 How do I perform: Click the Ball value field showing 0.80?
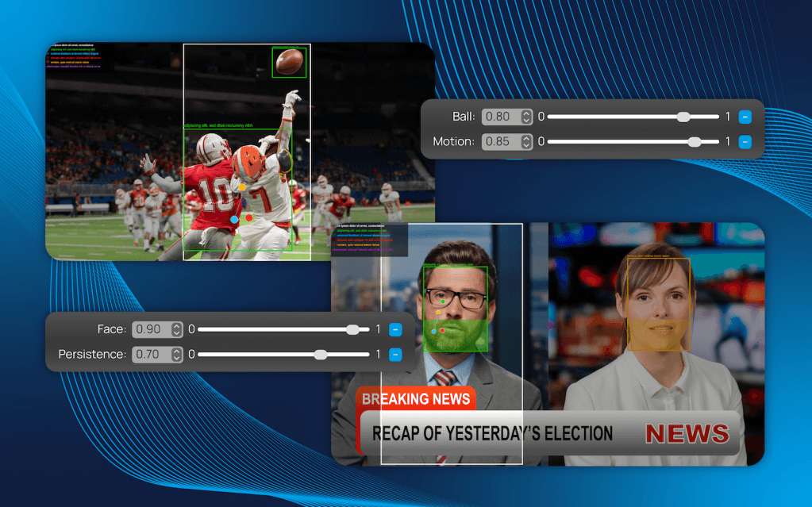coord(507,117)
